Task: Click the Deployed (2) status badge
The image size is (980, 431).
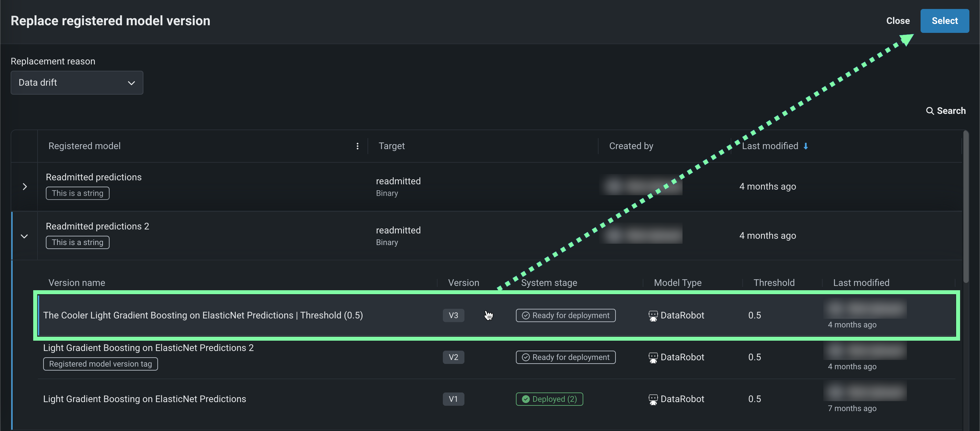Action: 549,399
